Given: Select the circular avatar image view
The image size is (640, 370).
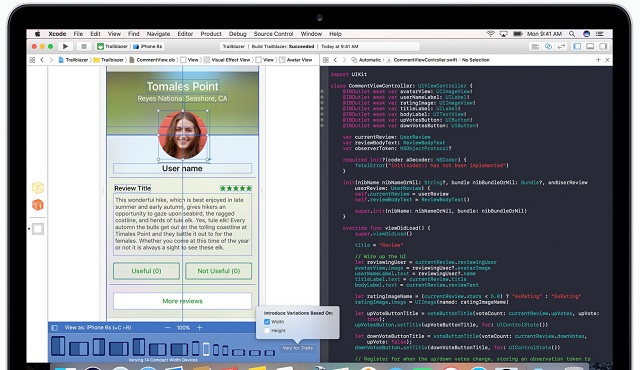Looking at the screenshot, I should 183,135.
